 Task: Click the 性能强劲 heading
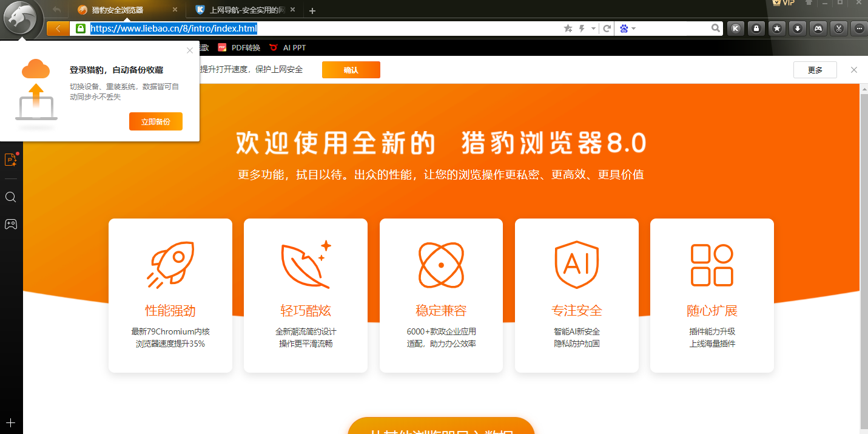[170, 311]
